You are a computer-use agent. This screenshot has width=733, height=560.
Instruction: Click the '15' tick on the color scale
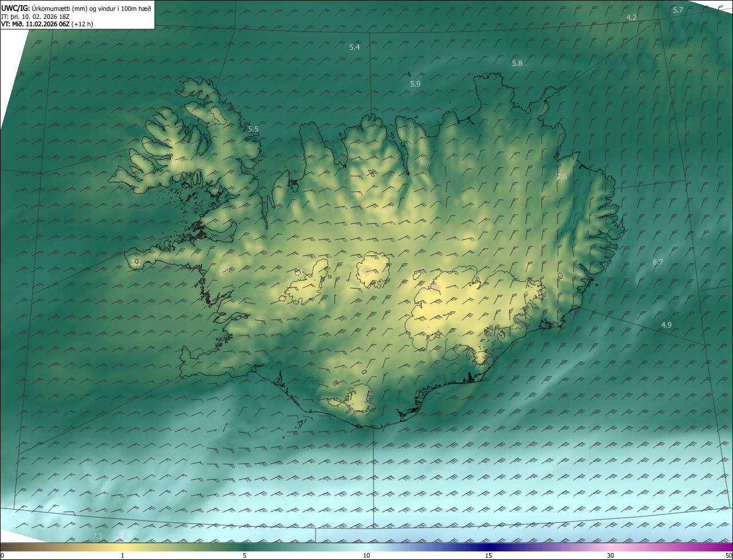pos(488,555)
